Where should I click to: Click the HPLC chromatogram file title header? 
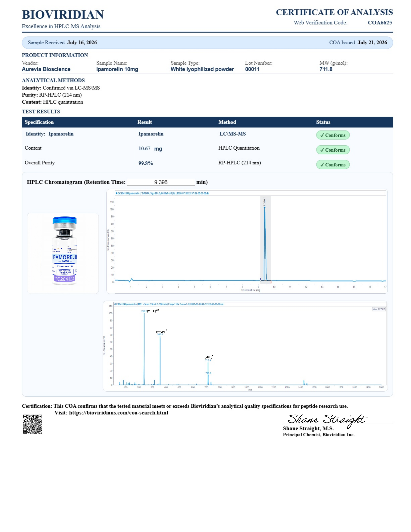[x=162, y=193]
